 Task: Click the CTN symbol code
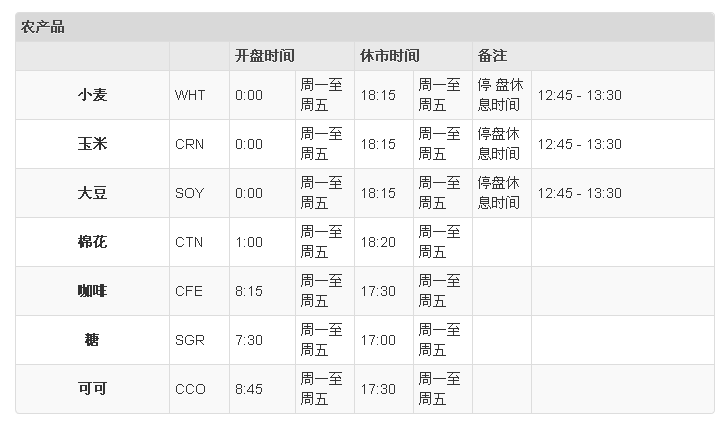[189, 242]
